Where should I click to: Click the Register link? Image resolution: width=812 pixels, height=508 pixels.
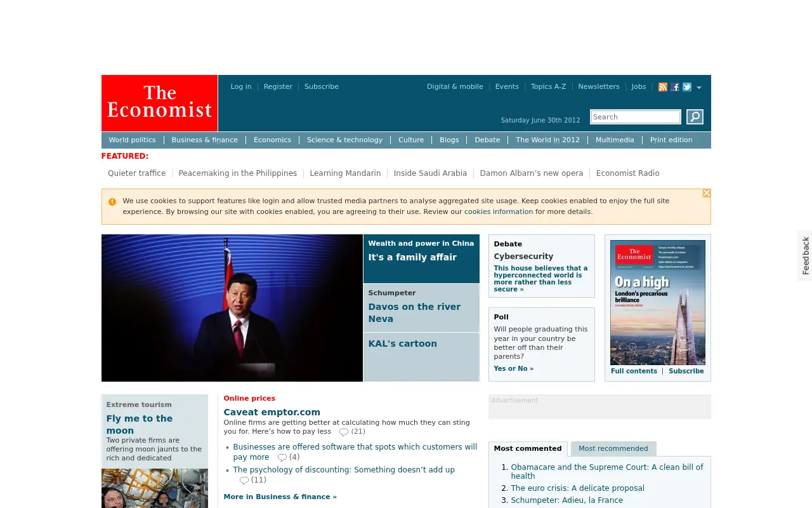(278, 86)
